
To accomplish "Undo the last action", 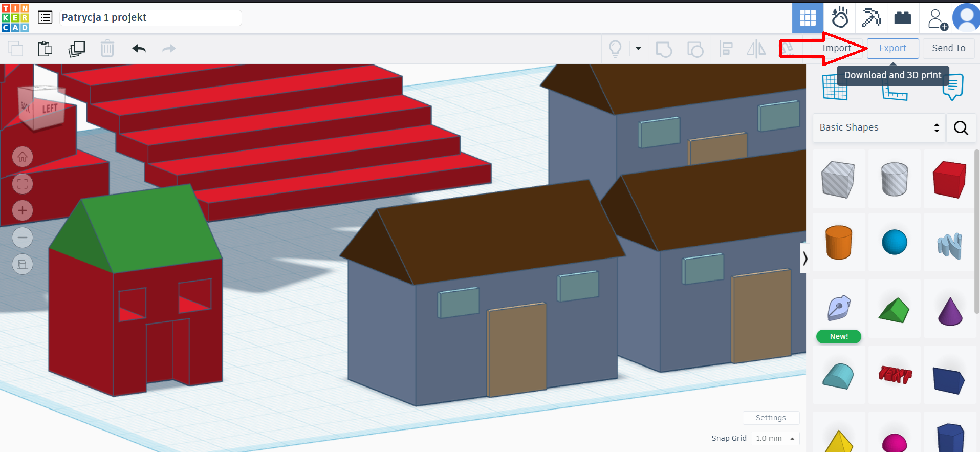I will coord(139,49).
